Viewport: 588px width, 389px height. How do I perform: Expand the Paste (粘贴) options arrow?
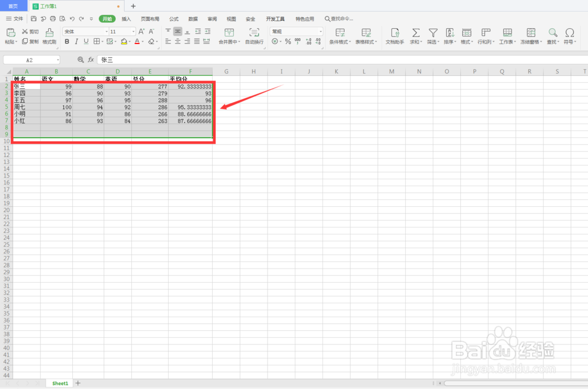pyautogui.click(x=16, y=42)
